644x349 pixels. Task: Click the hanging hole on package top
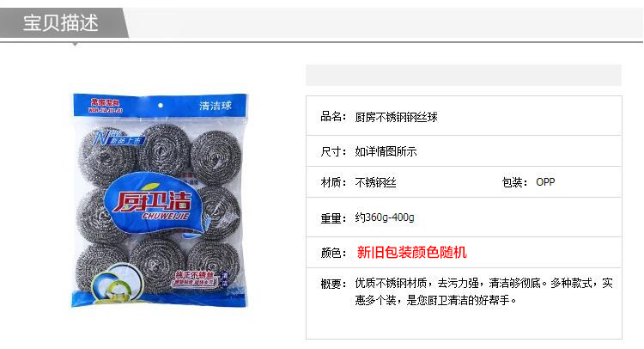[x=161, y=106]
